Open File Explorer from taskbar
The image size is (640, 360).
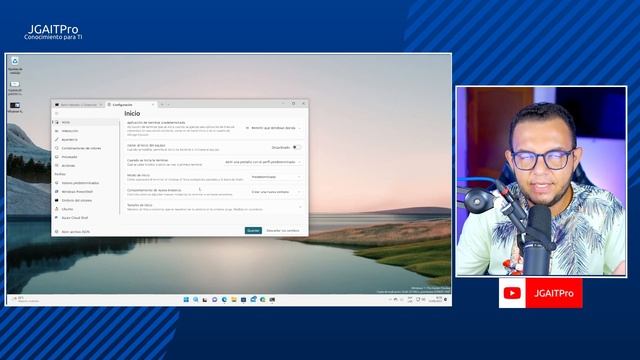click(234, 300)
